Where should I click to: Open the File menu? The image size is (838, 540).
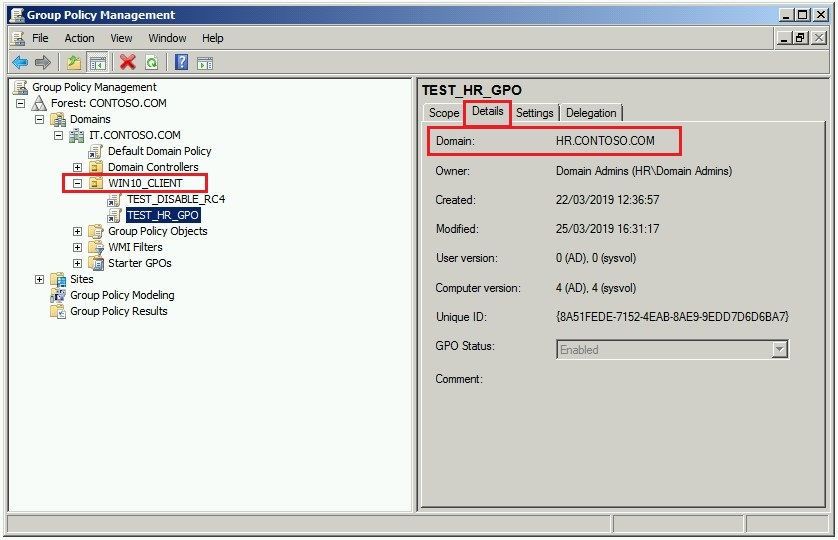40,38
